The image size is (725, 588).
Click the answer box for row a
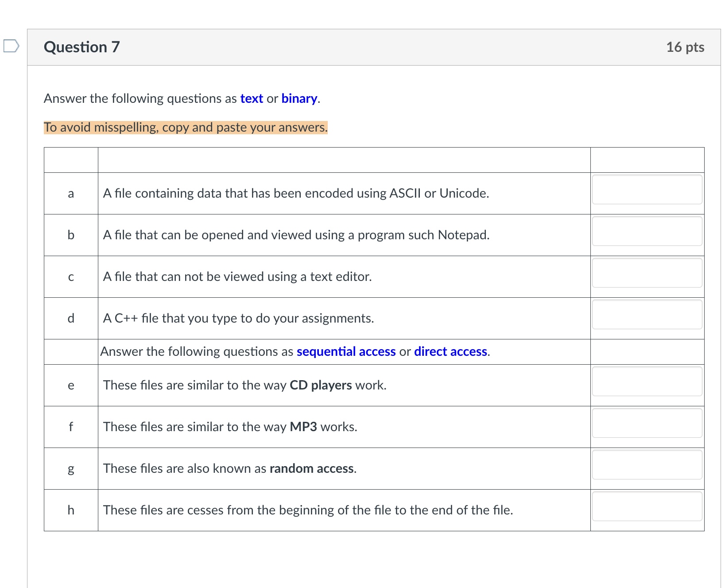647,190
